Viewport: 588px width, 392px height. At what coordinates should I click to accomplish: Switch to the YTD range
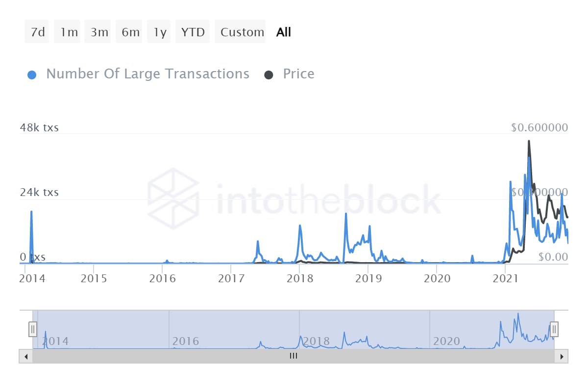coord(192,31)
